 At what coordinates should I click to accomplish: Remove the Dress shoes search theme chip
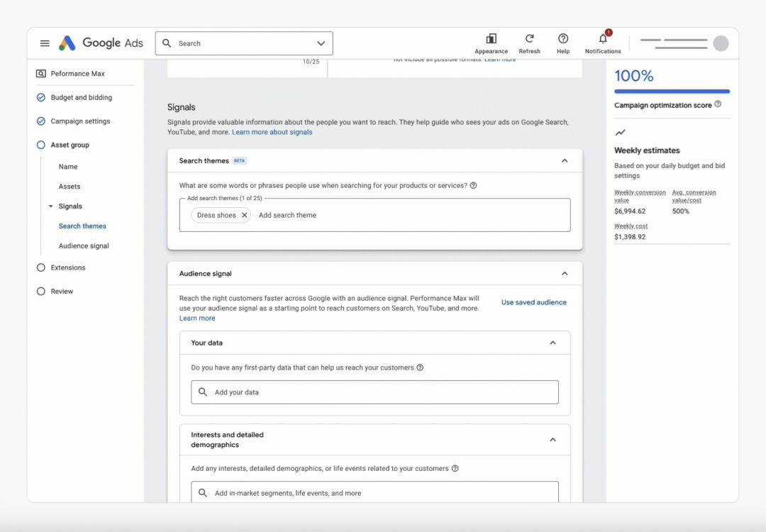(x=244, y=215)
